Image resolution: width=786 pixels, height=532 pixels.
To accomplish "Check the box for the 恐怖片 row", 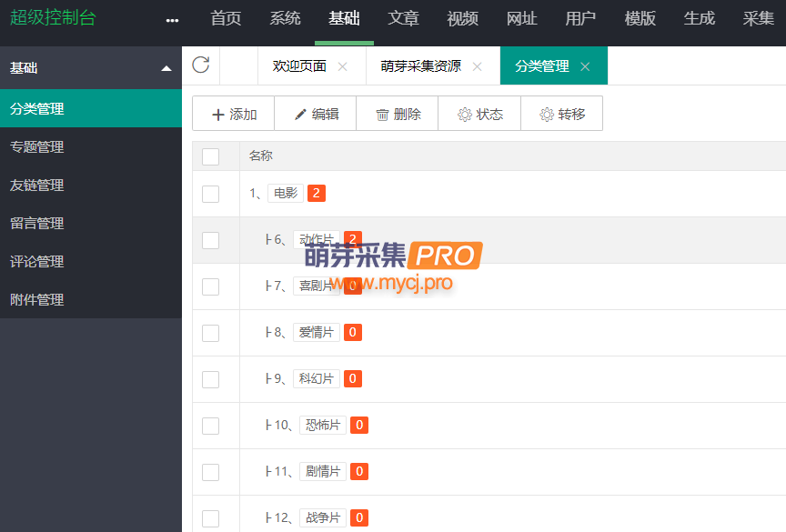I will click(210, 426).
